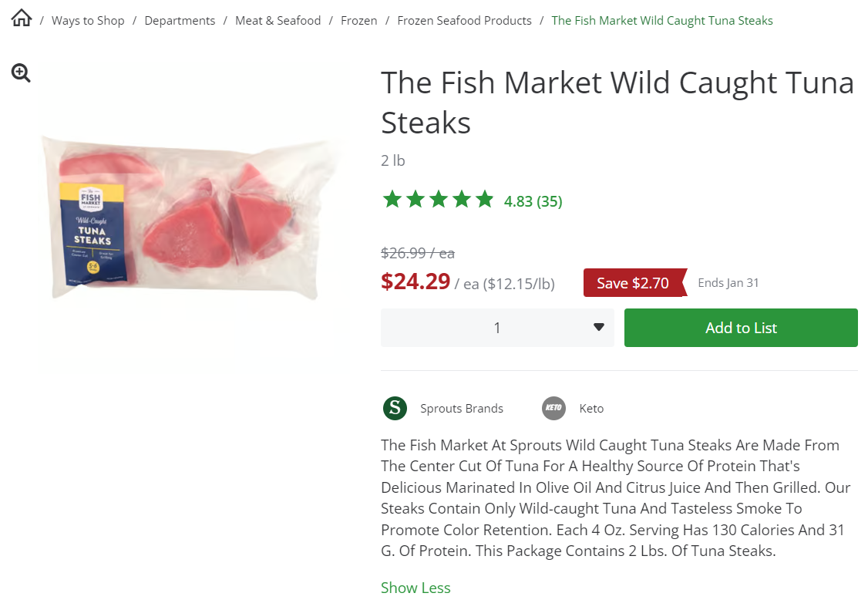This screenshot has width=868, height=610.
Task: Navigate to Departments breadcrumb
Action: (180, 20)
